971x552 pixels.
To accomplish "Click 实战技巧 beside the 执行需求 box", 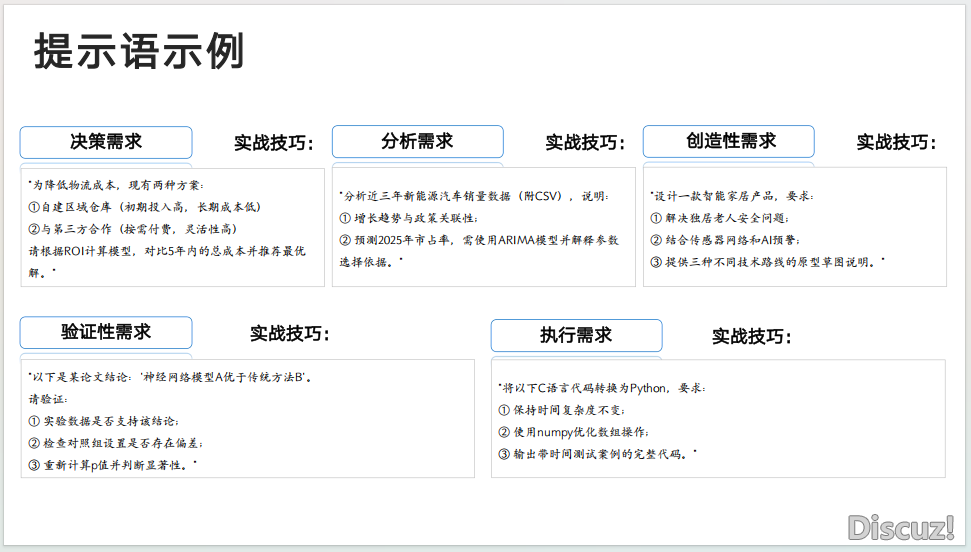I will [x=752, y=337].
